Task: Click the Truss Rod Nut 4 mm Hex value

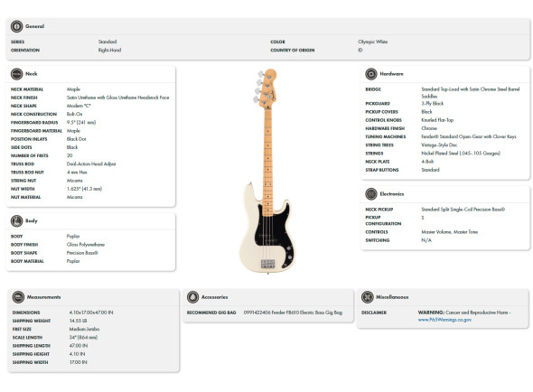Action: [77, 173]
